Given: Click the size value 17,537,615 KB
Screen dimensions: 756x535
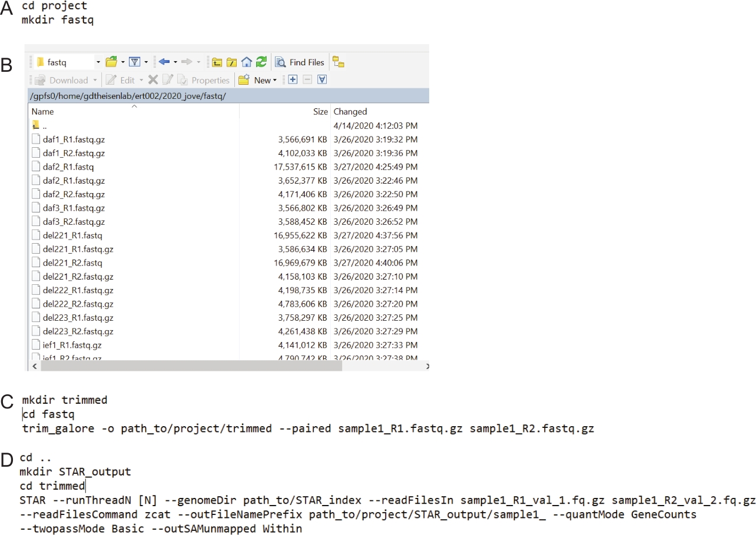Looking at the screenshot, I should point(300,167).
